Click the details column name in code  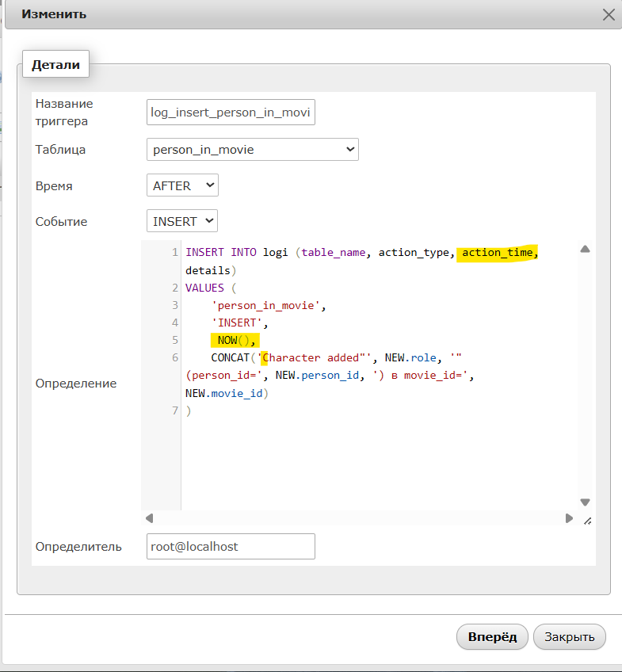click(x=208, y=270)
